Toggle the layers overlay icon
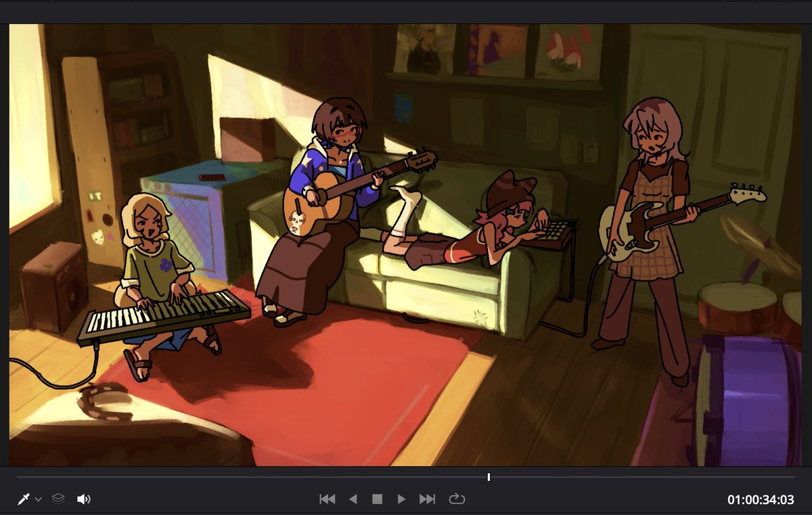The height and width of the screenshot is (515, 812). click(58, 499)
